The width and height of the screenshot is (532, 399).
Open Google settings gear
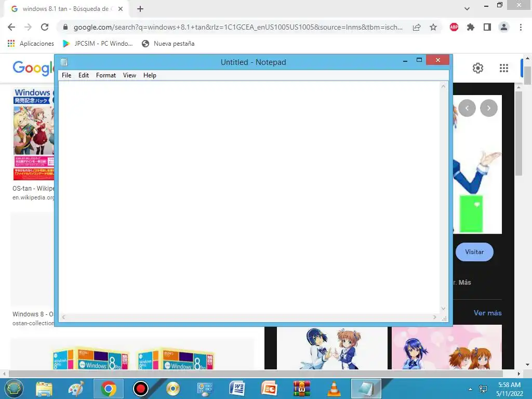(478, 68)
